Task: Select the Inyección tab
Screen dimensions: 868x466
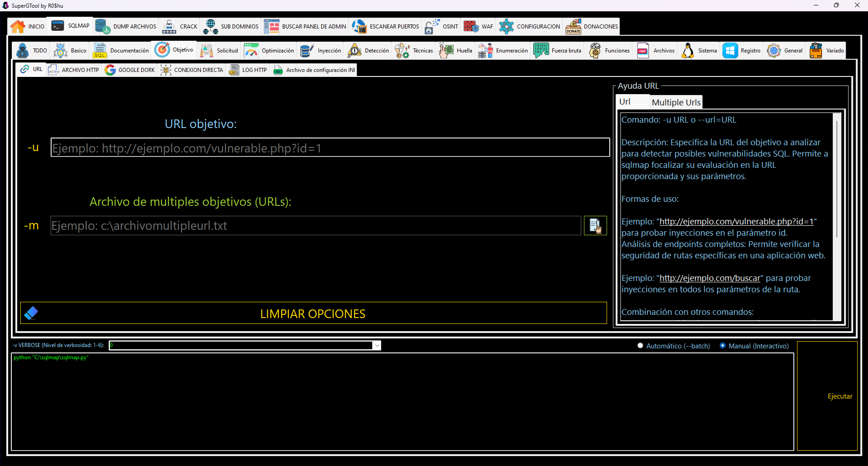Action: coord(320,51)
